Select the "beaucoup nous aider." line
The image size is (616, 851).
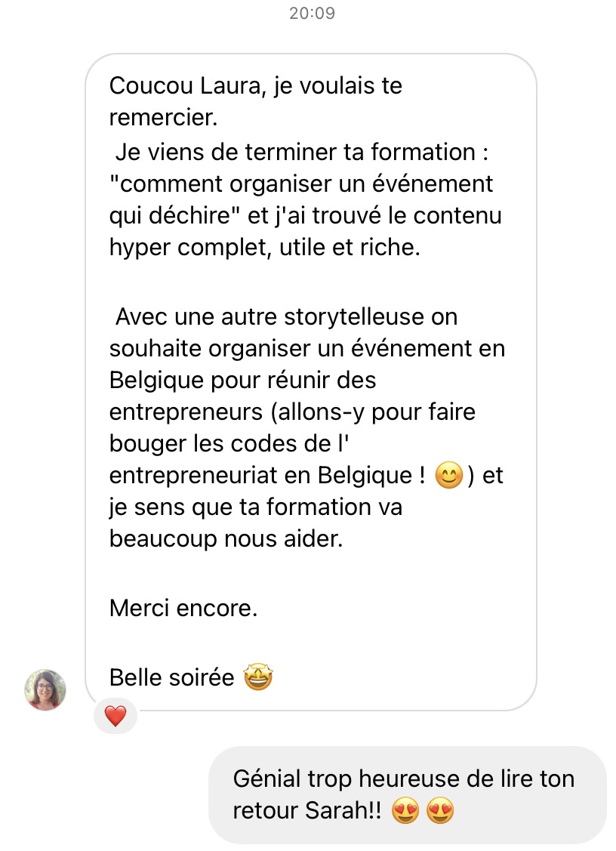pos(226,541)
